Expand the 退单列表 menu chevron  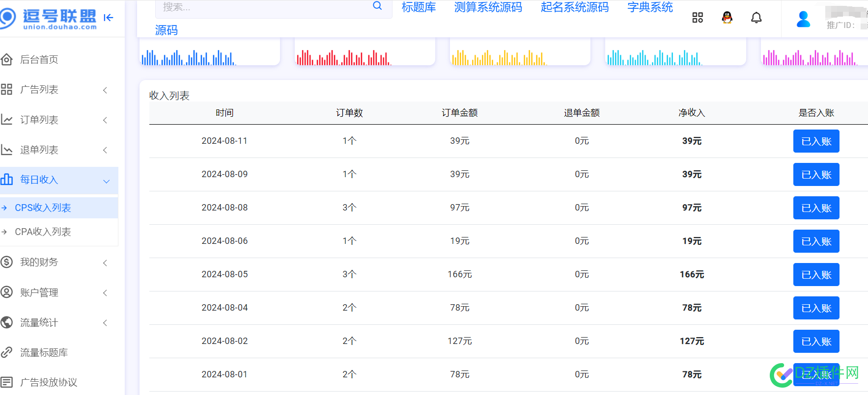click(x=105, y=150)
